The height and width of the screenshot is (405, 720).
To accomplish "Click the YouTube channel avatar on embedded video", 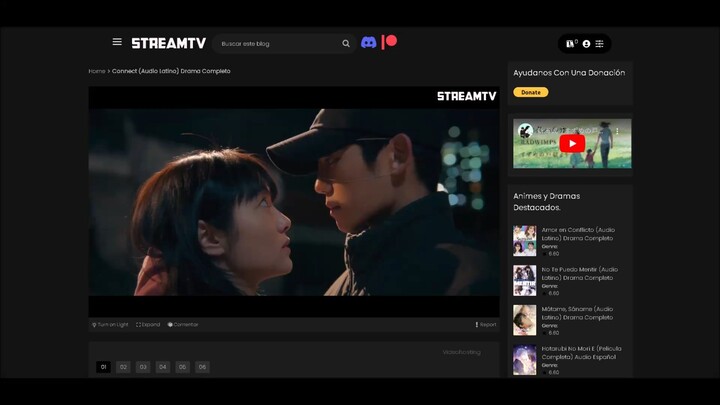I will pos(525,131).
